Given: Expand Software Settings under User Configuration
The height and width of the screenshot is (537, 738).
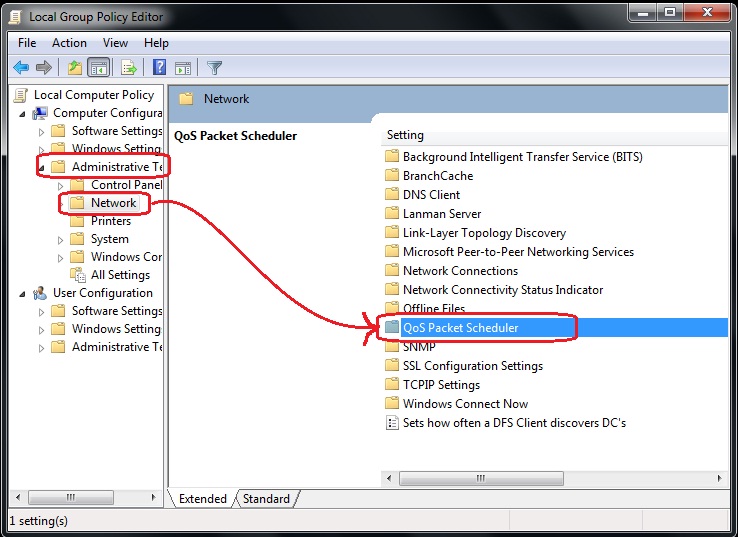Looking at the screenshot, I should click(41, 312).
